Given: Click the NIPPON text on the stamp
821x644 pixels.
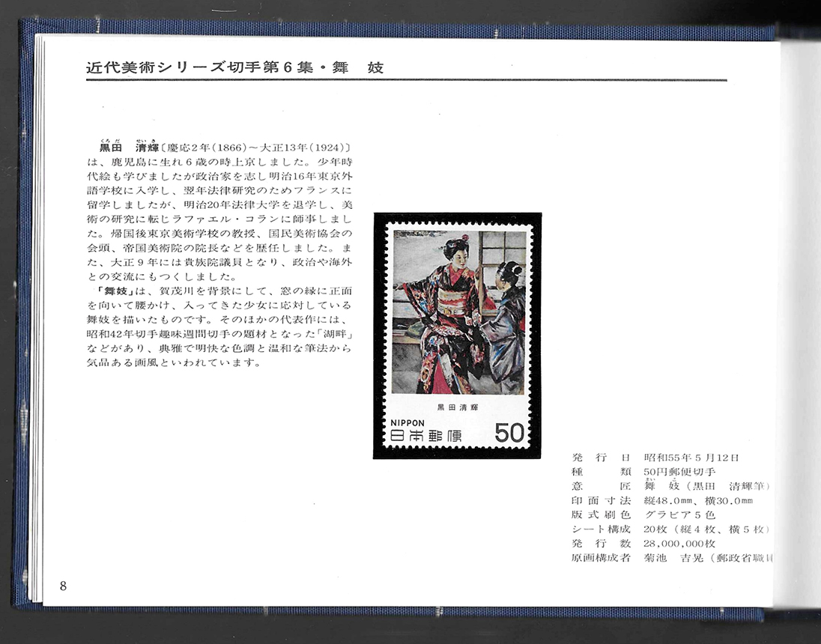Looking at the screenshot, I should 408,422.
